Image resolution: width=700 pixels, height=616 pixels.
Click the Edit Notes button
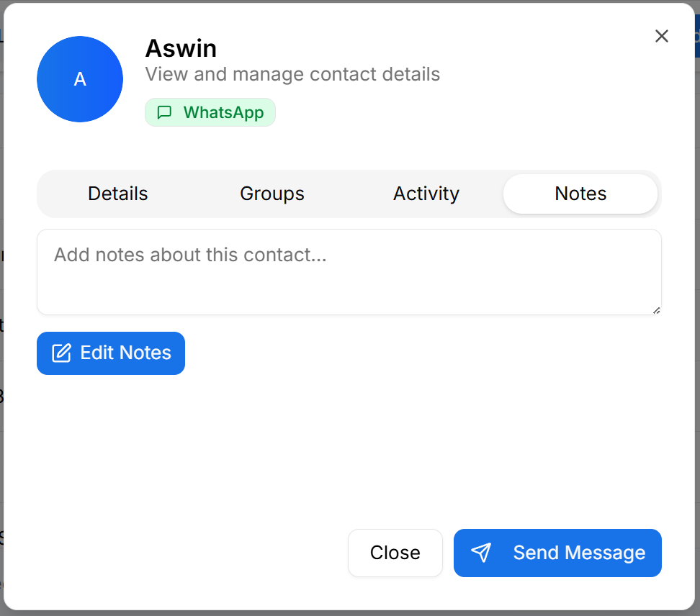coord(110,353)
